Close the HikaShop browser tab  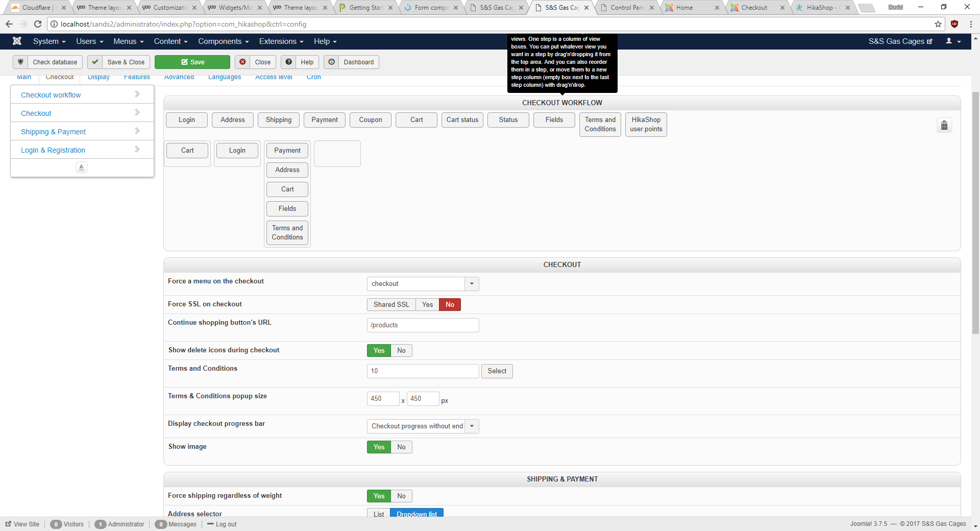tap(848, 8)
